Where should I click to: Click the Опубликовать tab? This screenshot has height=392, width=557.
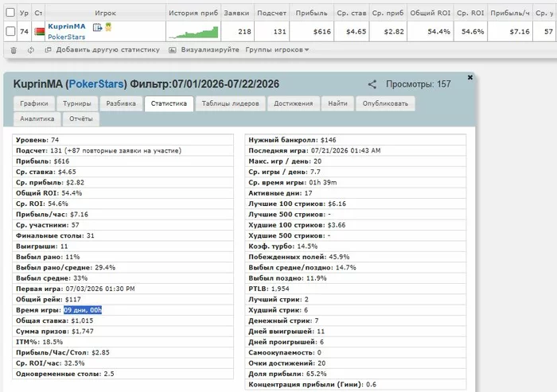[385, 103]
